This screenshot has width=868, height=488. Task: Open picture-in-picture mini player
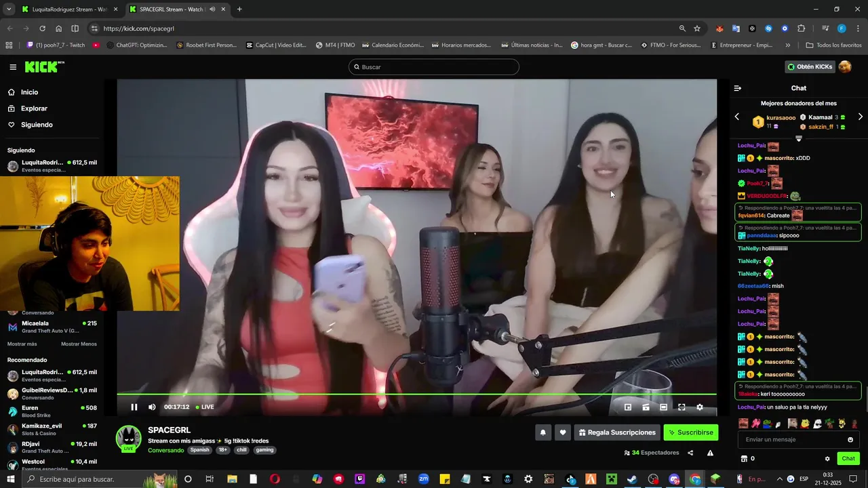tap(628, 407)
